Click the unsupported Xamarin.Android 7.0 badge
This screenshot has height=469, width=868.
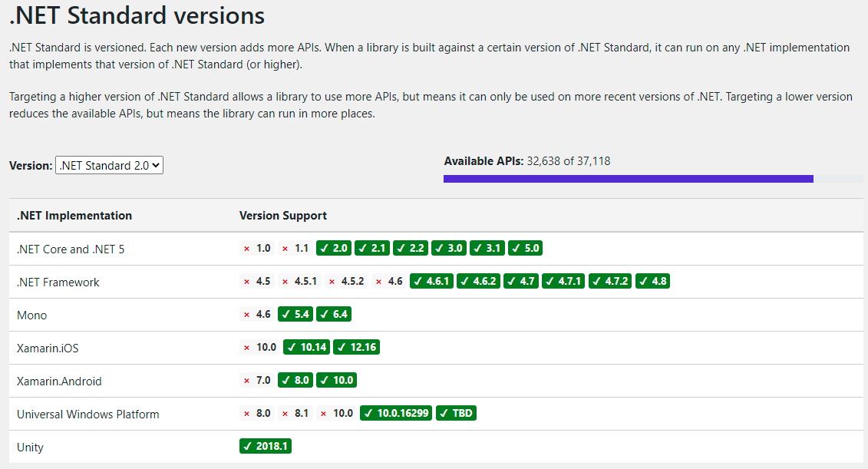(x=257, y=380)
